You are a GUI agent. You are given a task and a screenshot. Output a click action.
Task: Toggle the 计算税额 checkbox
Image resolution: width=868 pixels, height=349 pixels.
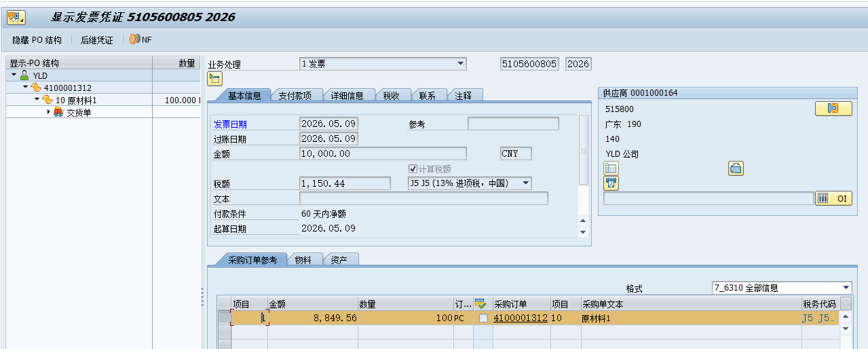pos(413,169)
